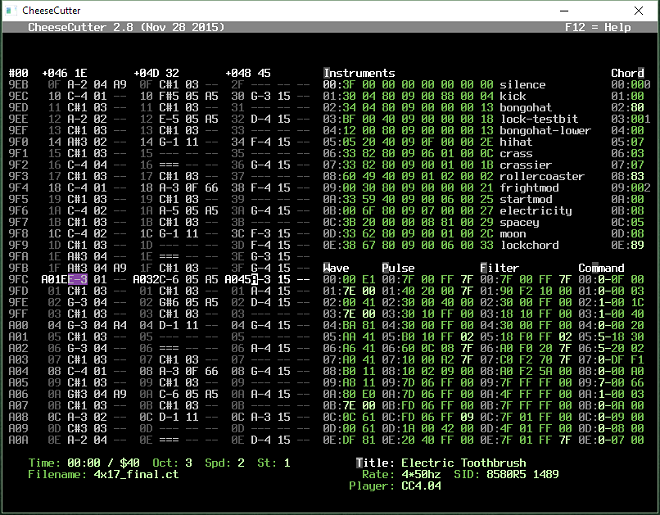This screenshot has height=515, width=660.
Task: Click the 'rollercoaster' instrument name
Action: (542, 176)
